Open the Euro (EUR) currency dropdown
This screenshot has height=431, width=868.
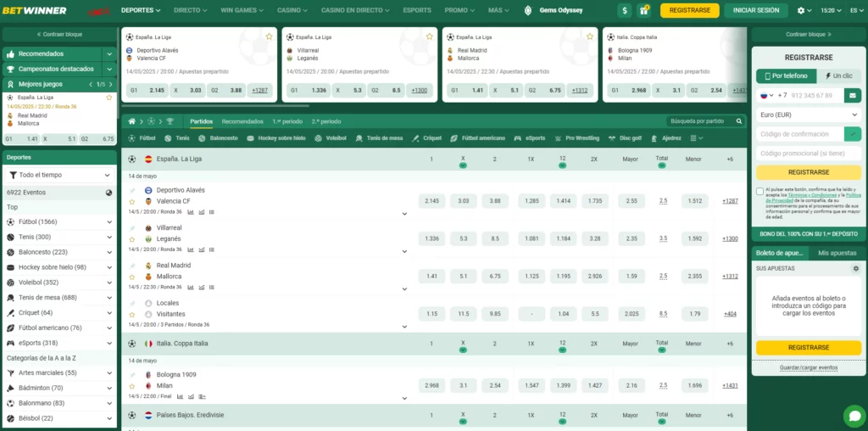pos(809,115)
